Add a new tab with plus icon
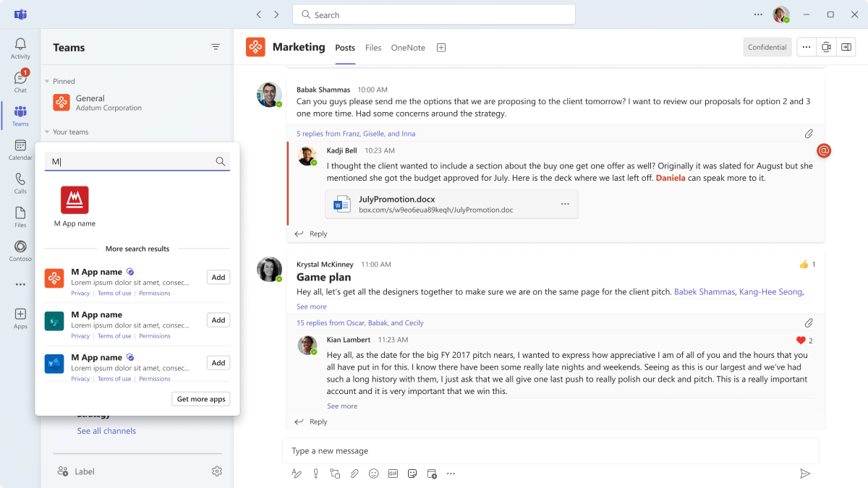This screenshot has height=488, width=868. pyautogui.click(x=441, y=48)
